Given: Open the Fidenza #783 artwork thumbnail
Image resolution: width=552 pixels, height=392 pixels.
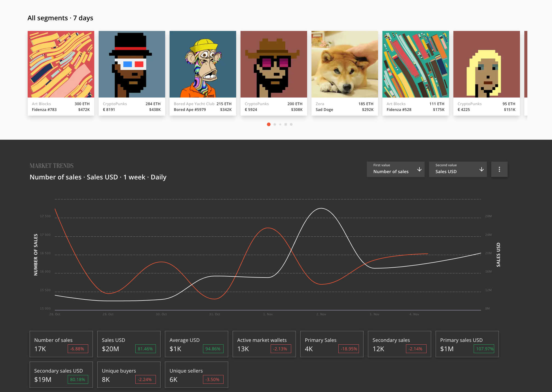Looking at the screenshot, I should (61, 64).
